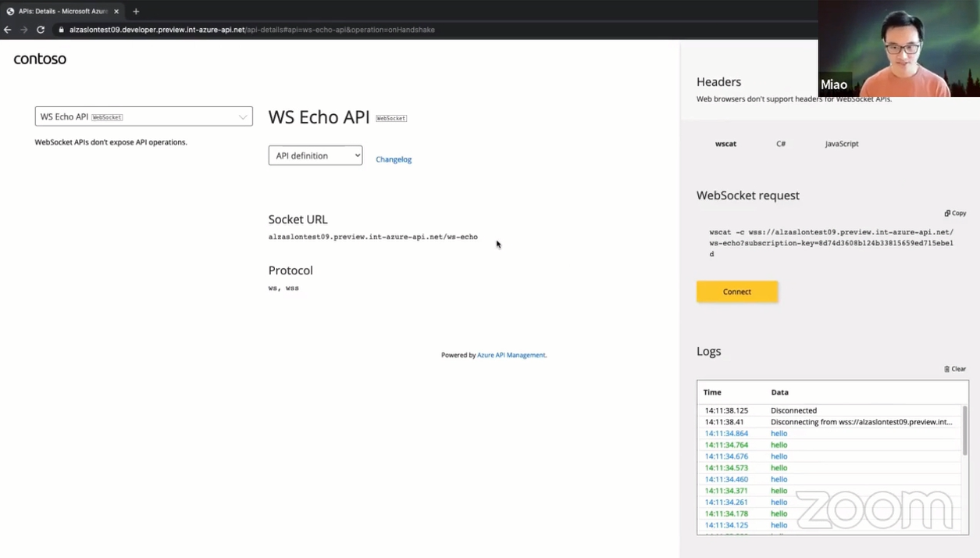
Task: Select the 14:11:34.460 log timestamp
Action: tap(726, 479)
